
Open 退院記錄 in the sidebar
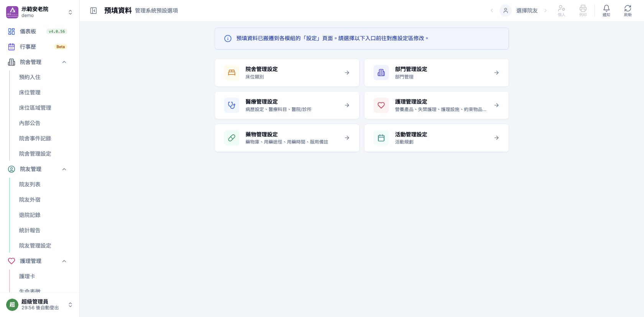pos(30,215)
